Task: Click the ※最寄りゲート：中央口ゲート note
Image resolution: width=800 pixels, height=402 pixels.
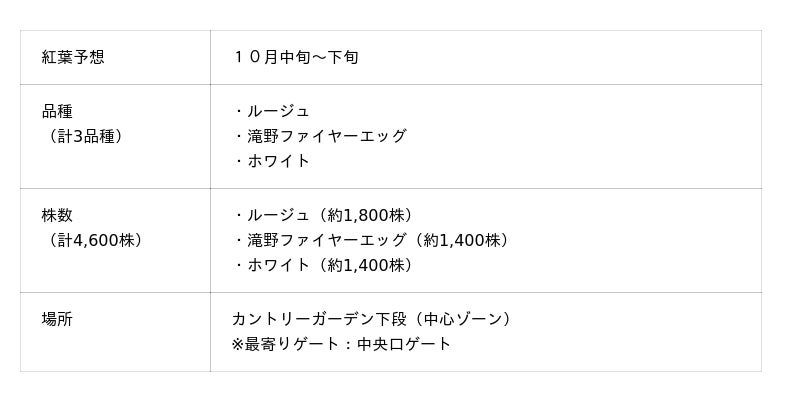Action: (x=341, y=344)
